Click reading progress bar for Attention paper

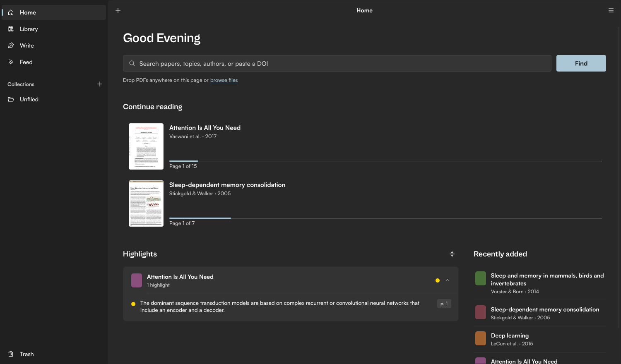[x=385, y=161]
